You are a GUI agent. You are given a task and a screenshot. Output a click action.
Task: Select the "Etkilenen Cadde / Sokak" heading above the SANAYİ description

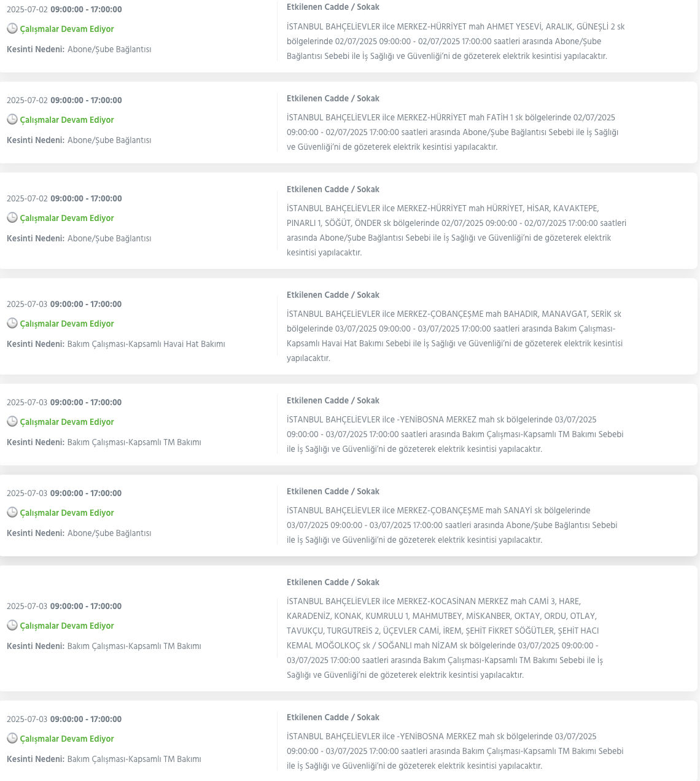click(333, 491)
